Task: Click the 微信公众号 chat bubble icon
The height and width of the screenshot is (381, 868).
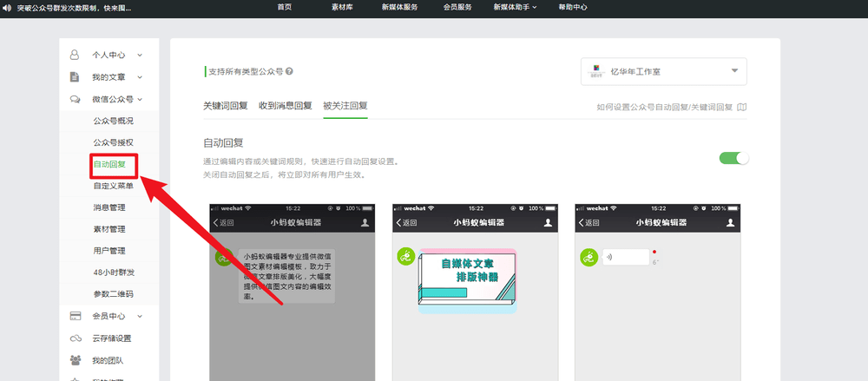Action: click(x=75, y=100)
